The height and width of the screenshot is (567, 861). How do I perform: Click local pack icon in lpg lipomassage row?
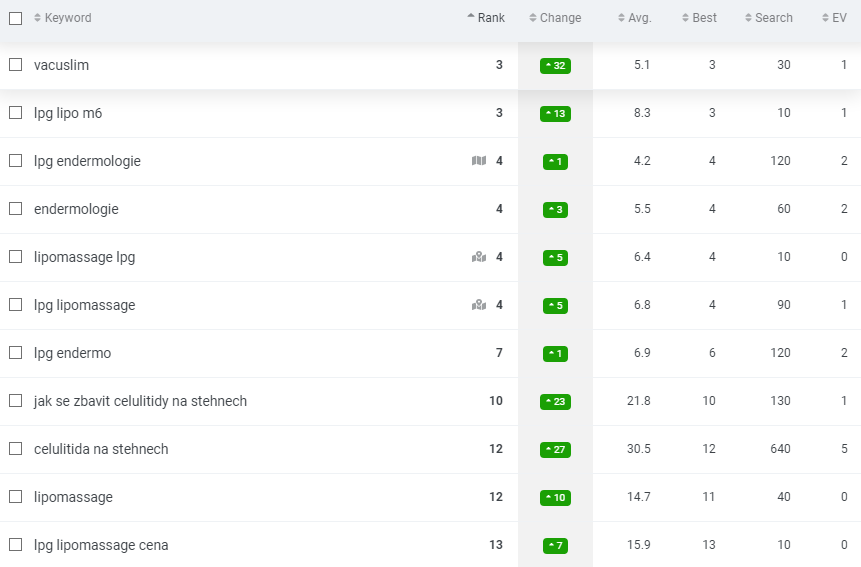[x=479, y=305]
